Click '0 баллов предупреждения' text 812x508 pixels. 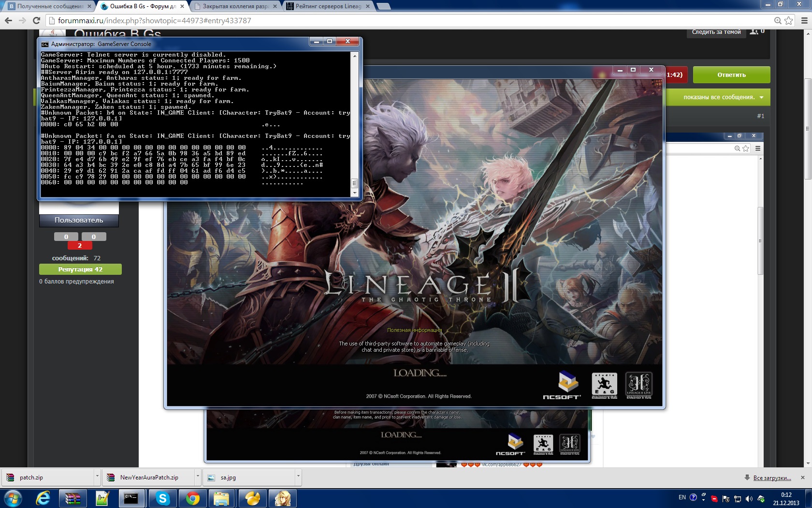pos(76,282)
